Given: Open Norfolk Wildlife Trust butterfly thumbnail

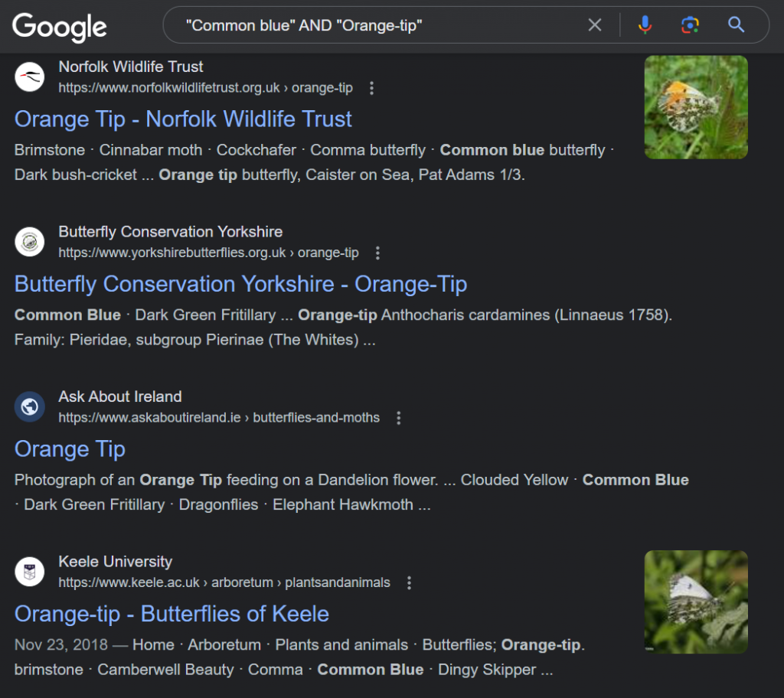Looking at the screenshot, I should click(696, 107).
